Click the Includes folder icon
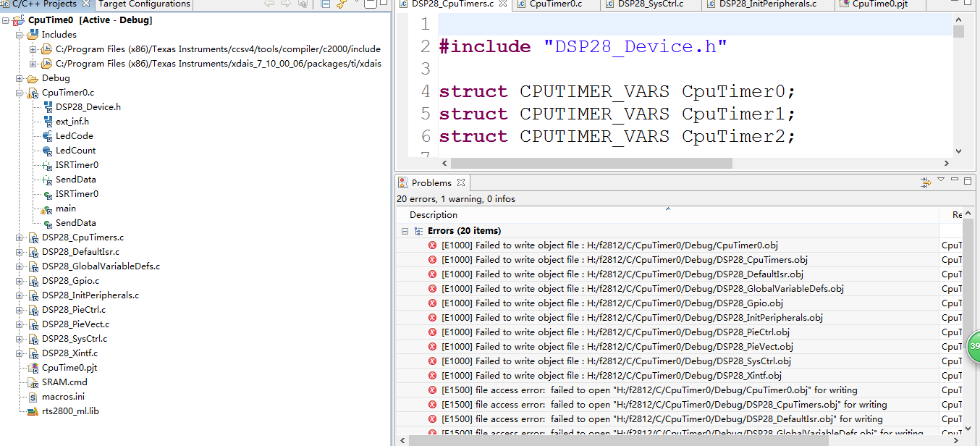This screenshot has height=446, width=980. point(33,35)
